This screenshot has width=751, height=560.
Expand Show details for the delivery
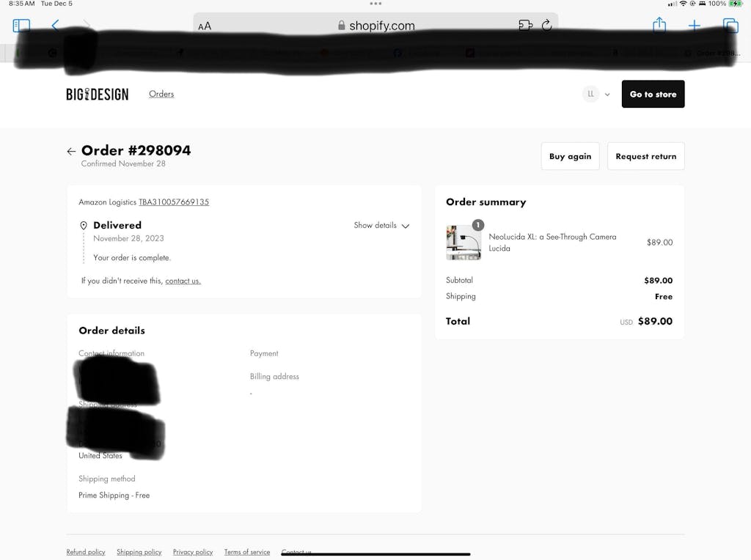381,226
